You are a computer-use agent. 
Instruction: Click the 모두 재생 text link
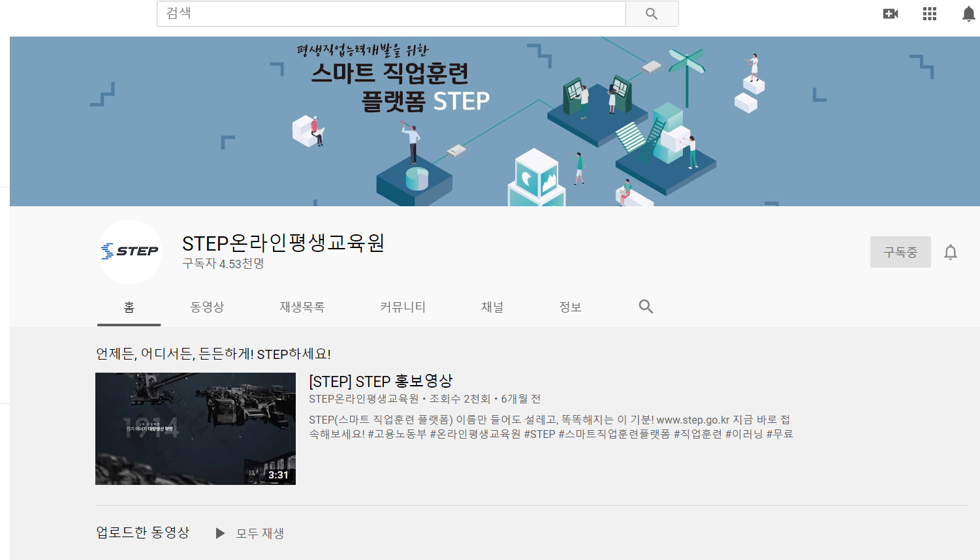[x=260, y=533]
